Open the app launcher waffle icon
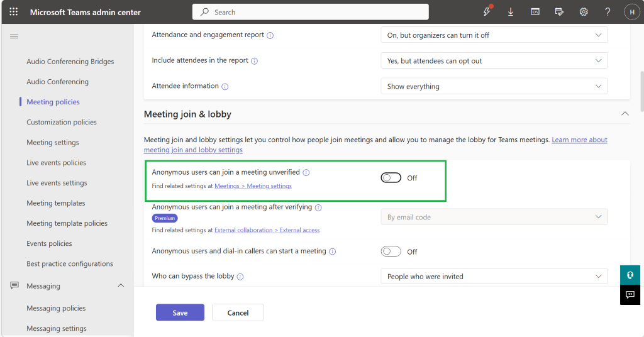Image resolution: width=644 pixels, height=337 pixels. (14, 12)
